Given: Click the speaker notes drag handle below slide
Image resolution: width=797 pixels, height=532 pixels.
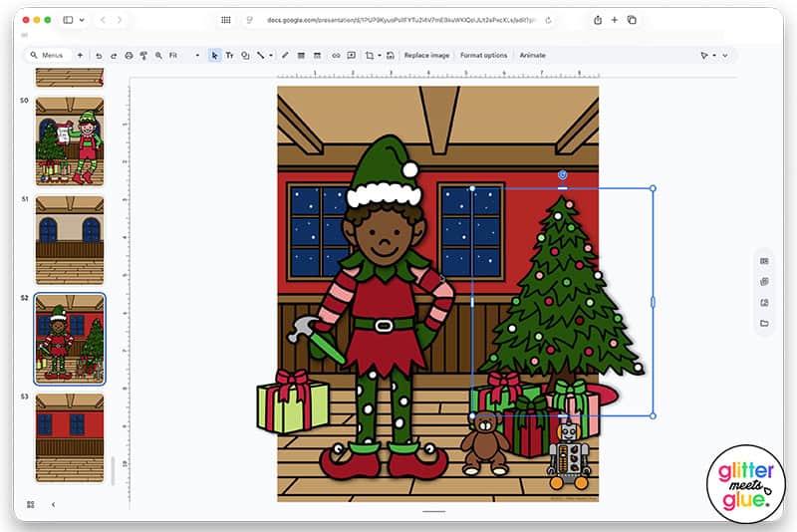Looking at the screenshot, I should point(434,512).
